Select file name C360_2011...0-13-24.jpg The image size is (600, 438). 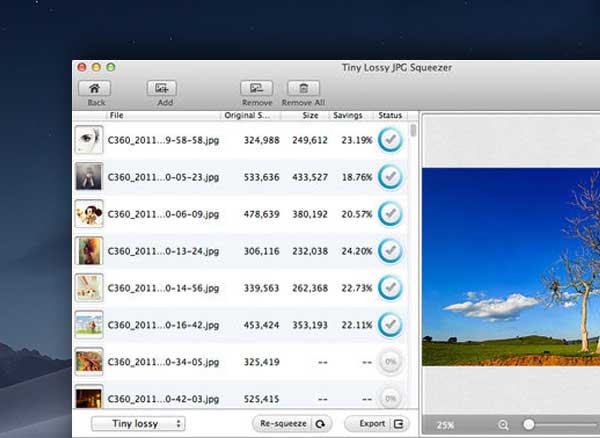pos(163,251)
